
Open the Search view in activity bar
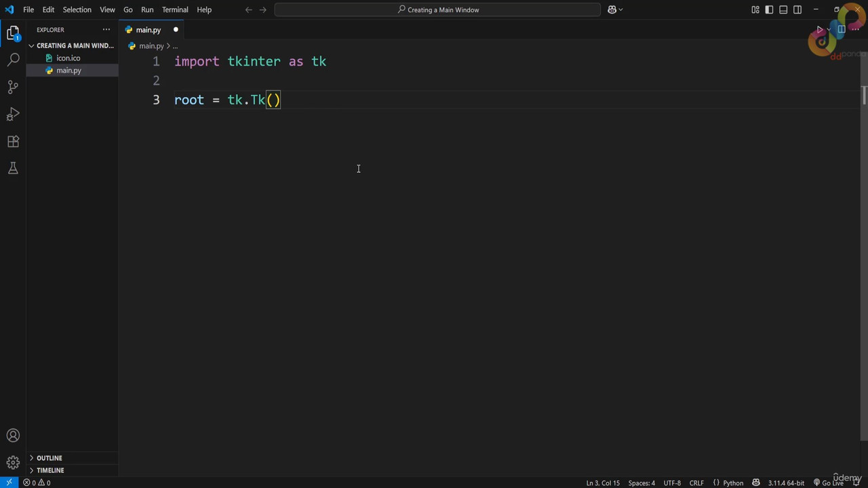coord(13,60)
